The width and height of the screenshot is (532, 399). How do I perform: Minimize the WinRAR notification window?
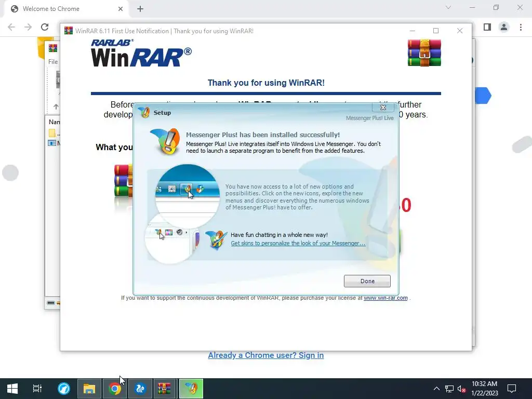coord(412,31)
